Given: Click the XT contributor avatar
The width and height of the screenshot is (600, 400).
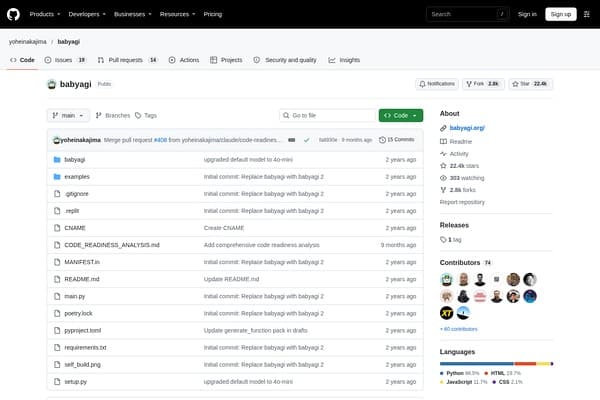Looking at the screenshot, I should point(446,313).
